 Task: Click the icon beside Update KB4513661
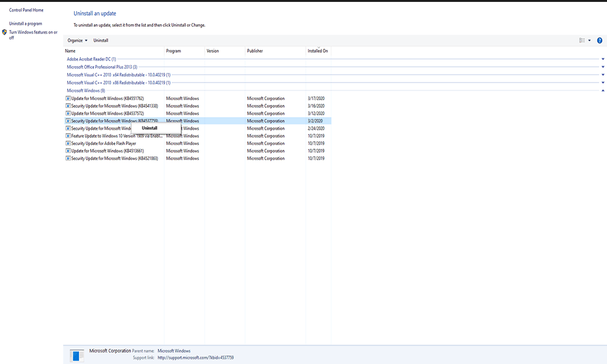pyautogui.click(x=68, y=151)
